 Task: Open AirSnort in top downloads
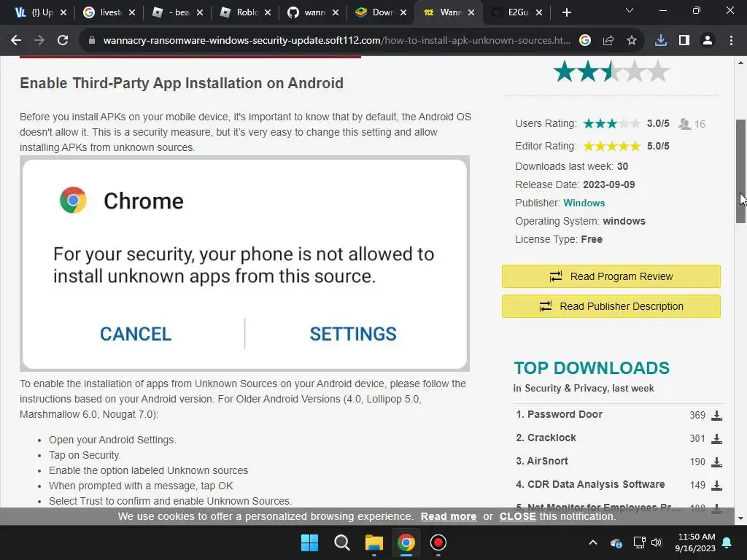click(x=547, y=461)
